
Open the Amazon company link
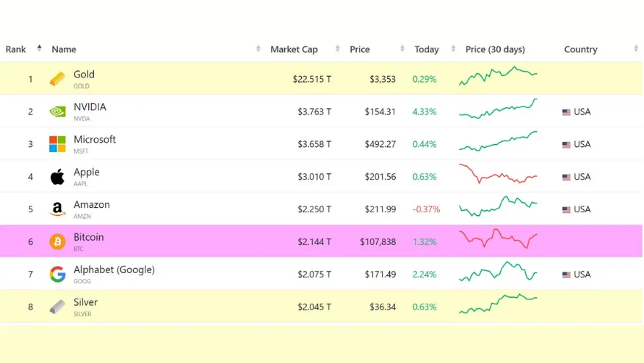(x=92, y=204)
